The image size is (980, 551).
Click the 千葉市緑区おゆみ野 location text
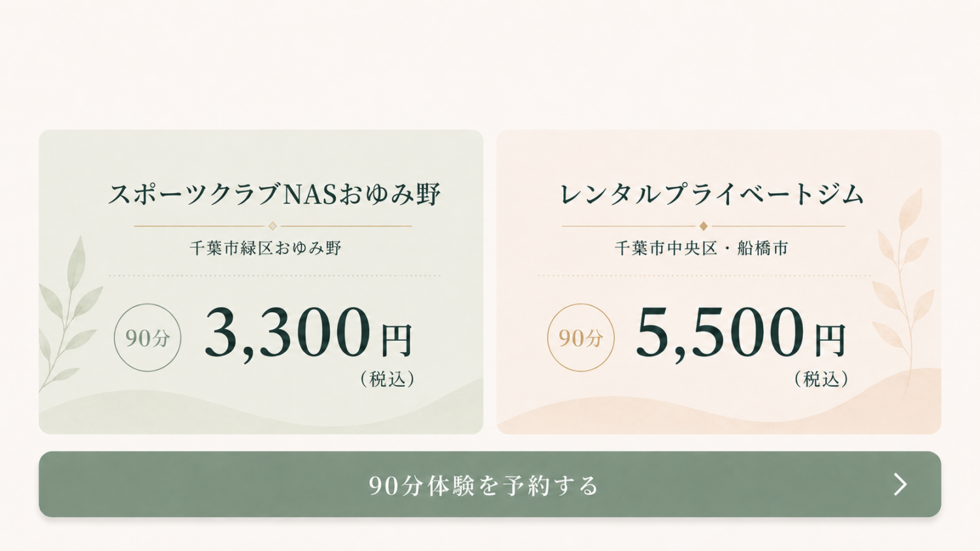pos(266,248)
